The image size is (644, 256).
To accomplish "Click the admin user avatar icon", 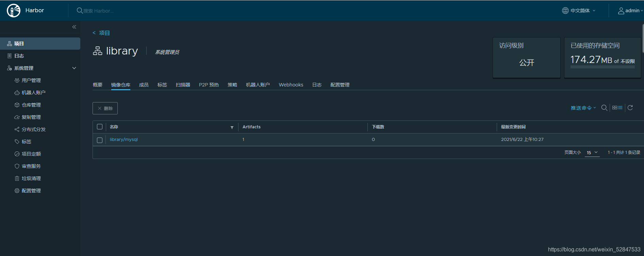I will pyautogui.click(x=621, y=11).
